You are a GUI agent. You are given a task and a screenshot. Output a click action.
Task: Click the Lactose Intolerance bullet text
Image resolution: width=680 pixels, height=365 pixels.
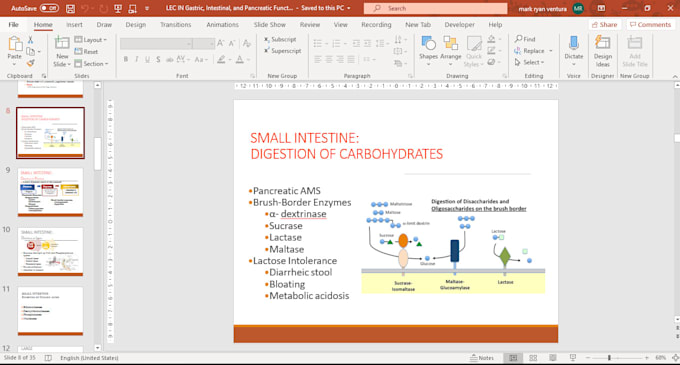[x=295, y=261]
